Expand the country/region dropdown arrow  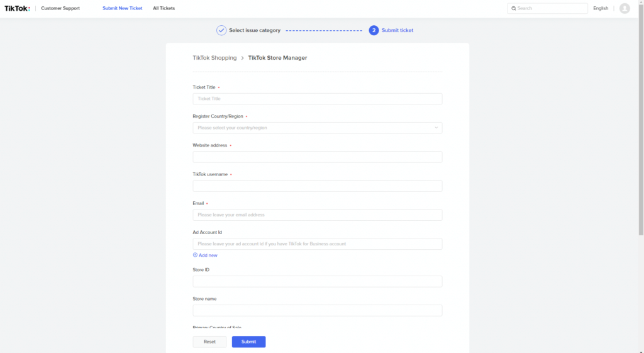(x=436, y=128)
